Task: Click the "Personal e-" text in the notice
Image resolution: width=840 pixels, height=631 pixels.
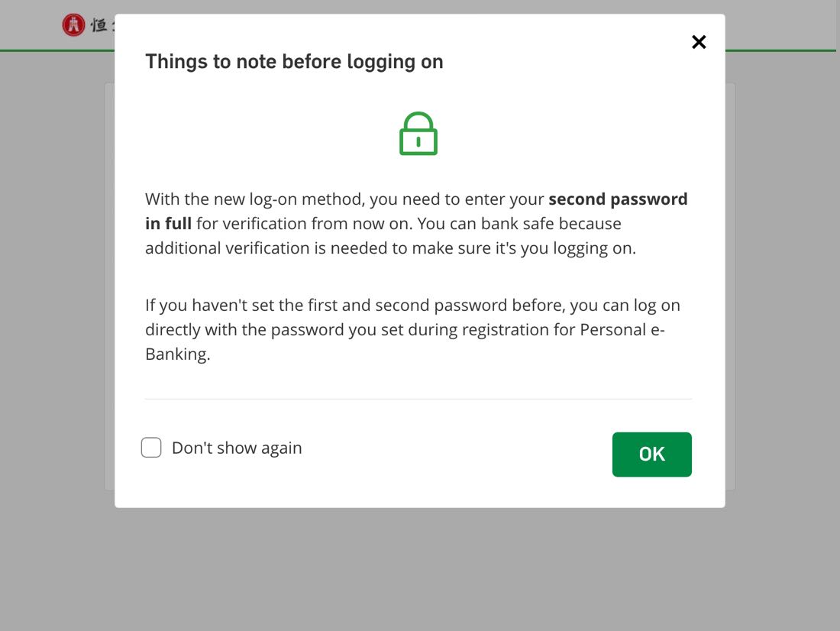Action: [x=622, y=329]
